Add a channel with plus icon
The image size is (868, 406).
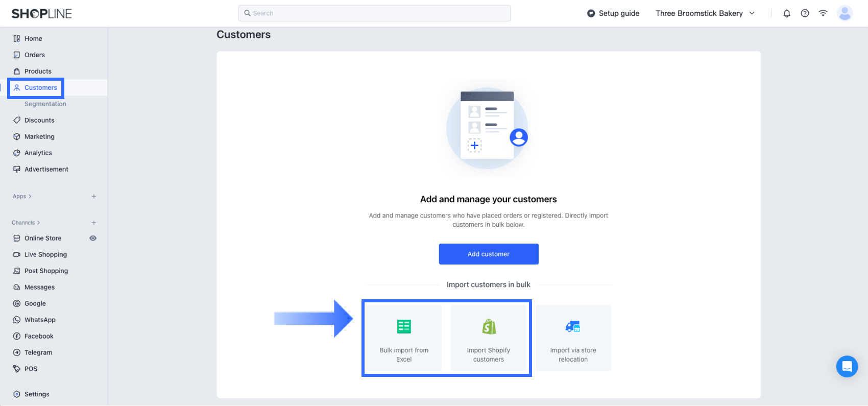click(94, 223)
